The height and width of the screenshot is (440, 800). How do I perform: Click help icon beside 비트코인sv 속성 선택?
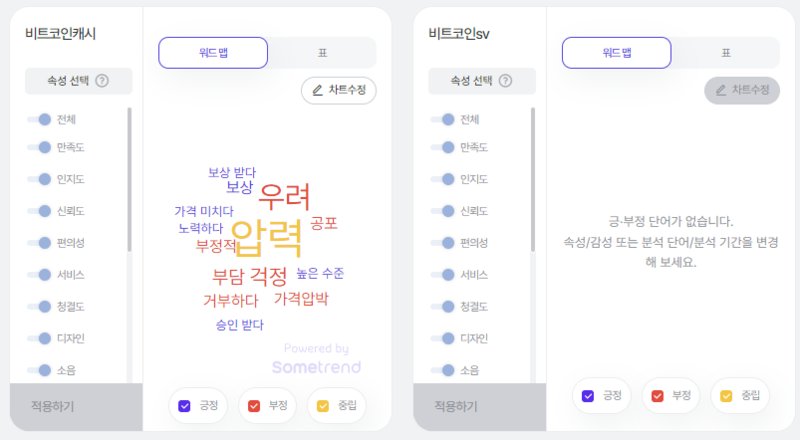click(505, 81)
